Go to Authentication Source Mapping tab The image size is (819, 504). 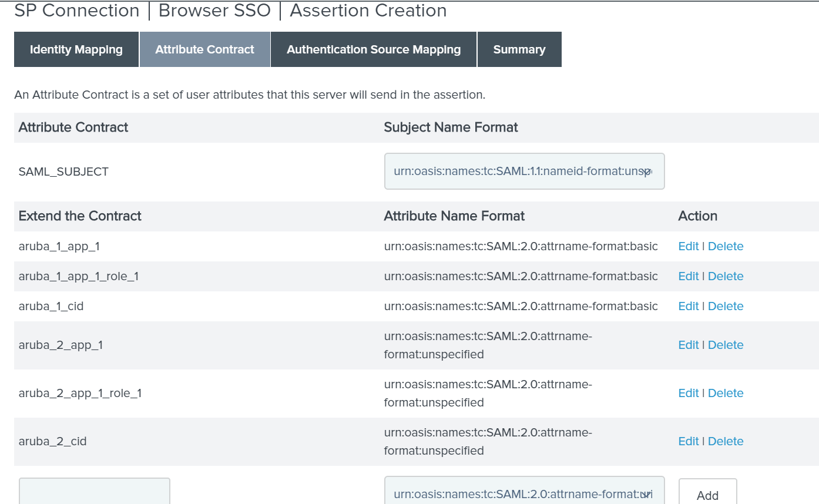(374, 50)
